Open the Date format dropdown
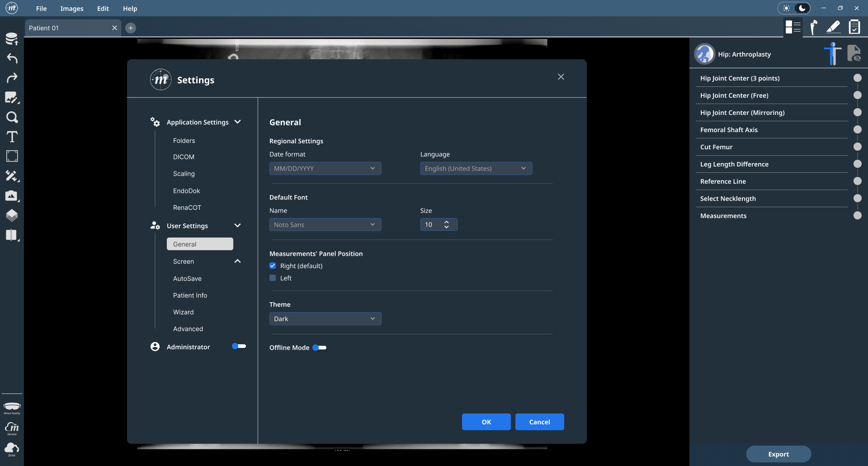The image size is (868, 466). 325,168
